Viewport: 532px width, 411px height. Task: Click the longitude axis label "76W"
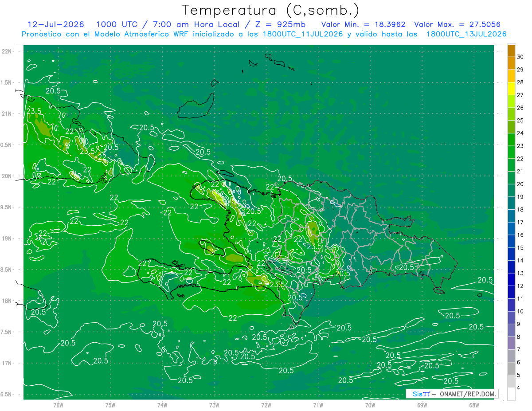[x=58, y=405]
